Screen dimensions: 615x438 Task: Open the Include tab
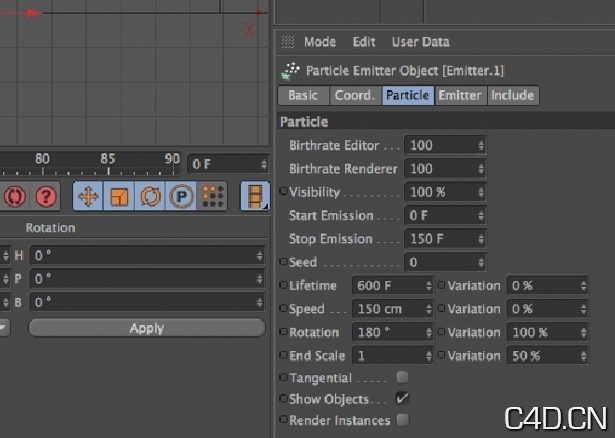(x=513, y=95)
